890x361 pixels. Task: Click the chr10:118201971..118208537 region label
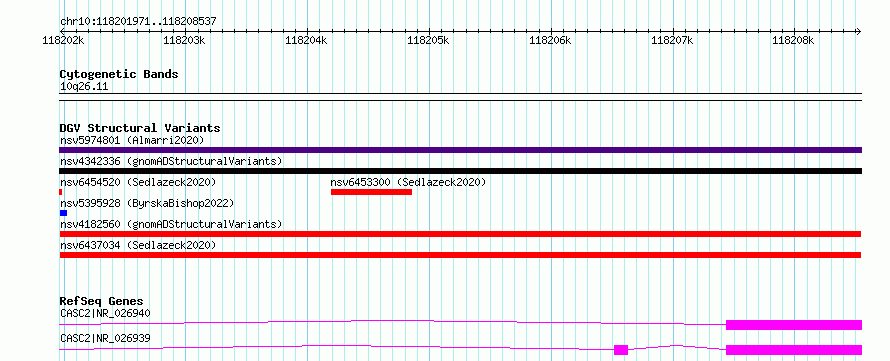pos(138,22)
